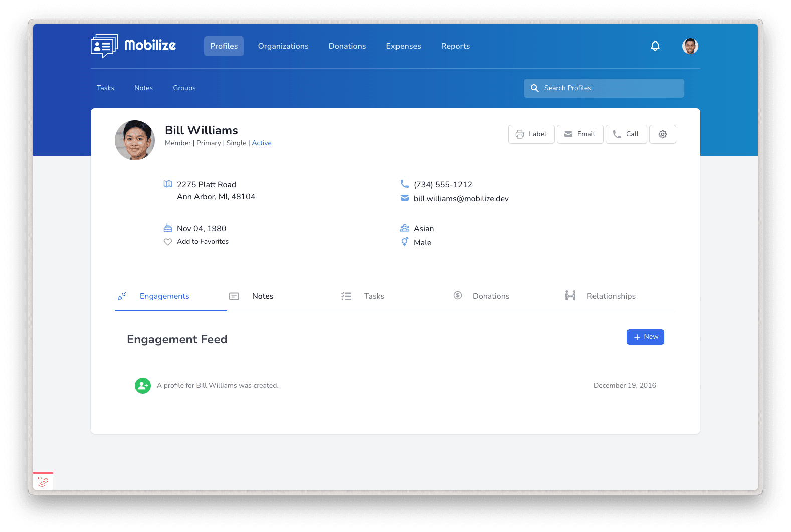
Task: Click the Bill Williams name heading
Action: point(202,130)
